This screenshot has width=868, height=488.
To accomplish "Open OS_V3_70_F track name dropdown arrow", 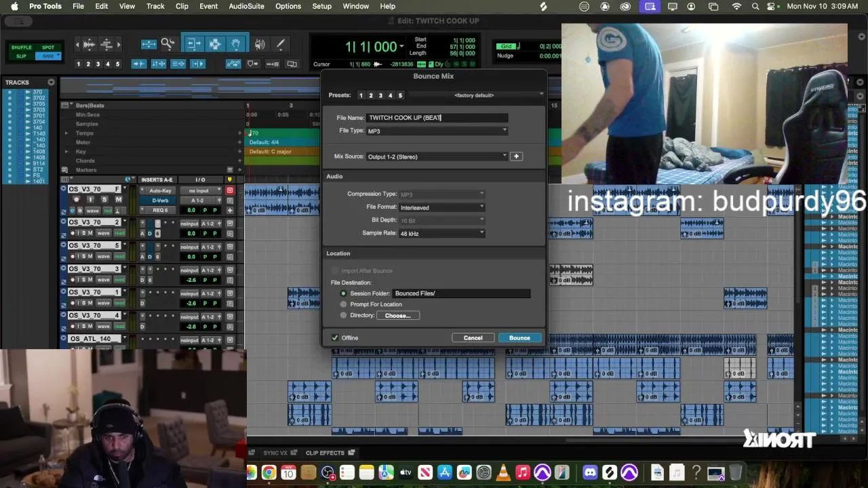I will coord(125,189).
